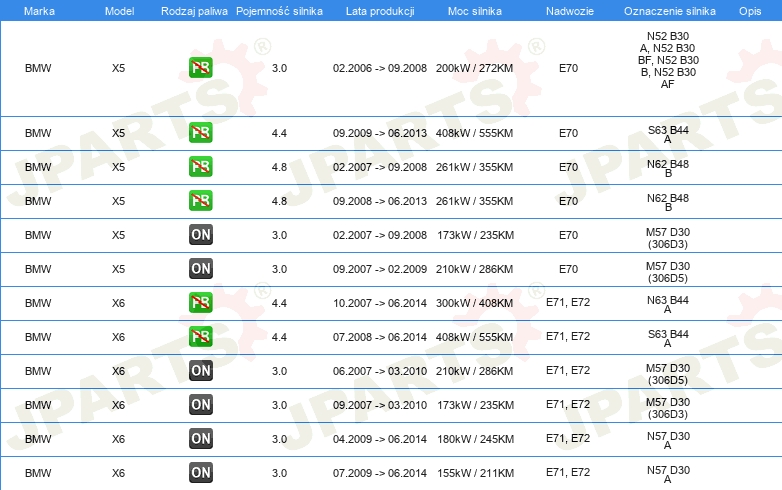Select the Moc silnika column header
This screenshot has height=490, width=782.
click(475, 10)
